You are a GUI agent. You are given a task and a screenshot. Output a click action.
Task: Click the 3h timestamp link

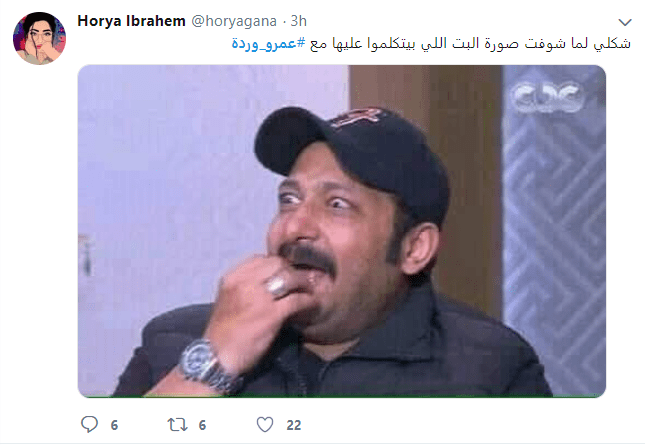point(299,21)
